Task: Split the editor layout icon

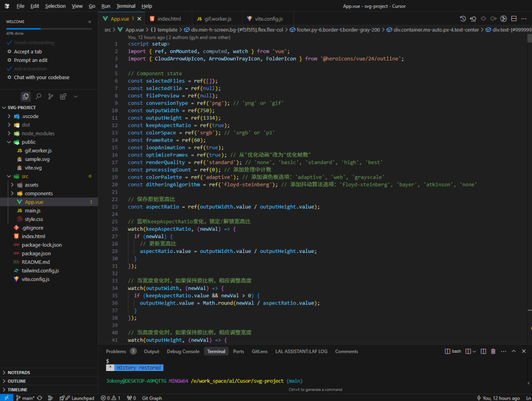Action: coord(514,19)
